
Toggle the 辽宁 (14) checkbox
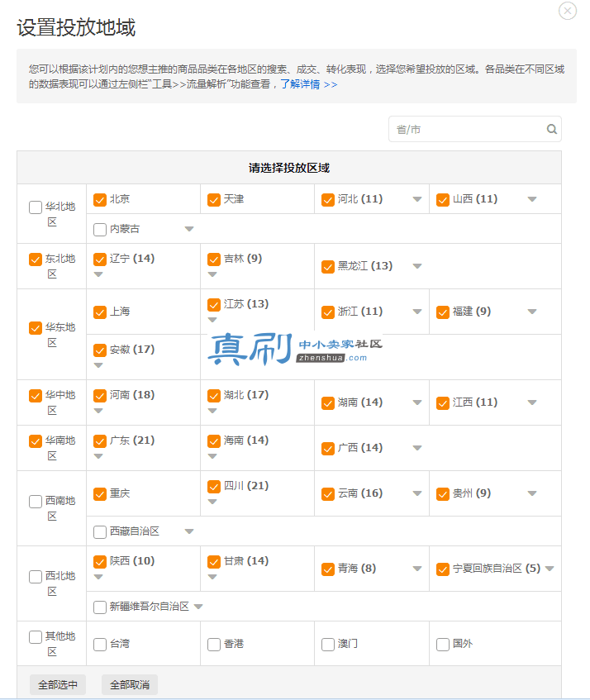(x=100, y=259)
